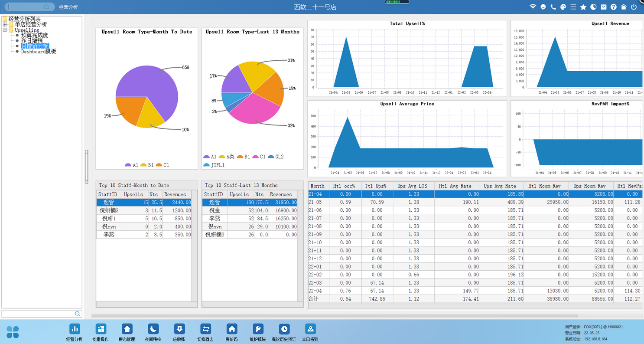The image size is (644, 344).
Task: Click the Total Upsell% chart title
Action: (x=407, y=23)
